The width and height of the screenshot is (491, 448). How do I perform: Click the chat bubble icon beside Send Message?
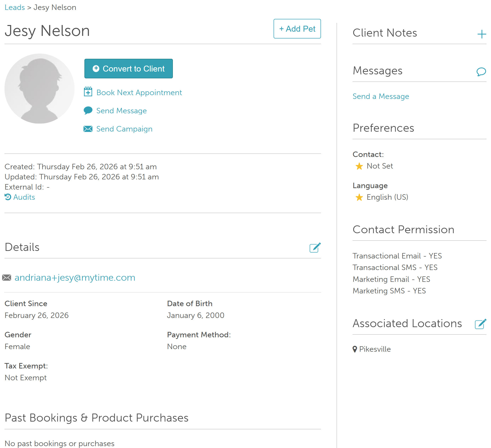(x=88, y=110)
